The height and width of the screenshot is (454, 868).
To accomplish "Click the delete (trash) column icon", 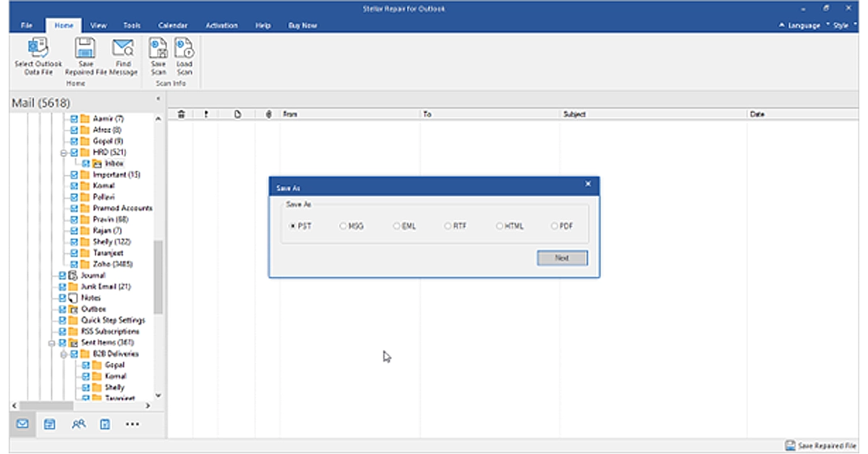I will 181,114.
